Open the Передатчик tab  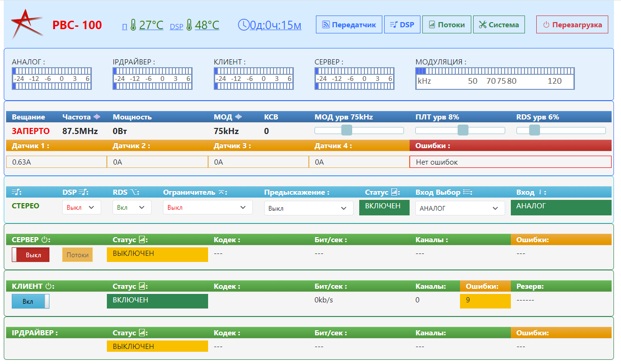(x=349, y=25)
